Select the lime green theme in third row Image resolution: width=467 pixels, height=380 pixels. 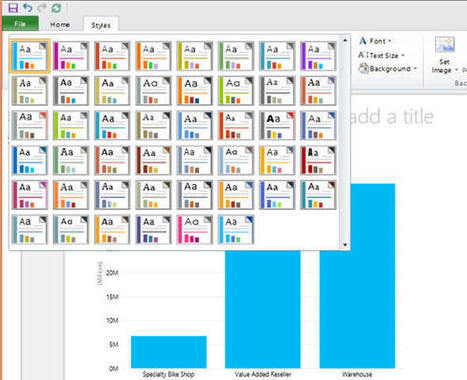coord(71,125)
